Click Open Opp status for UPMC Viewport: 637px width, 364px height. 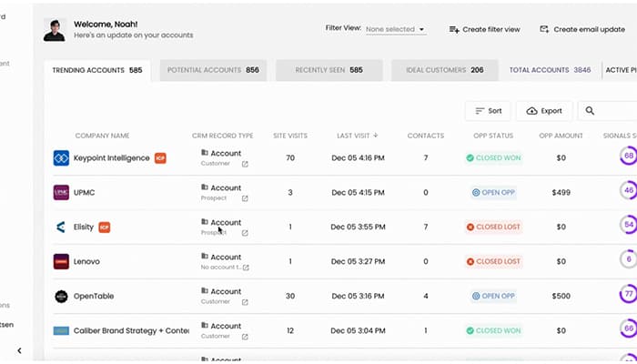pos(493,193)
